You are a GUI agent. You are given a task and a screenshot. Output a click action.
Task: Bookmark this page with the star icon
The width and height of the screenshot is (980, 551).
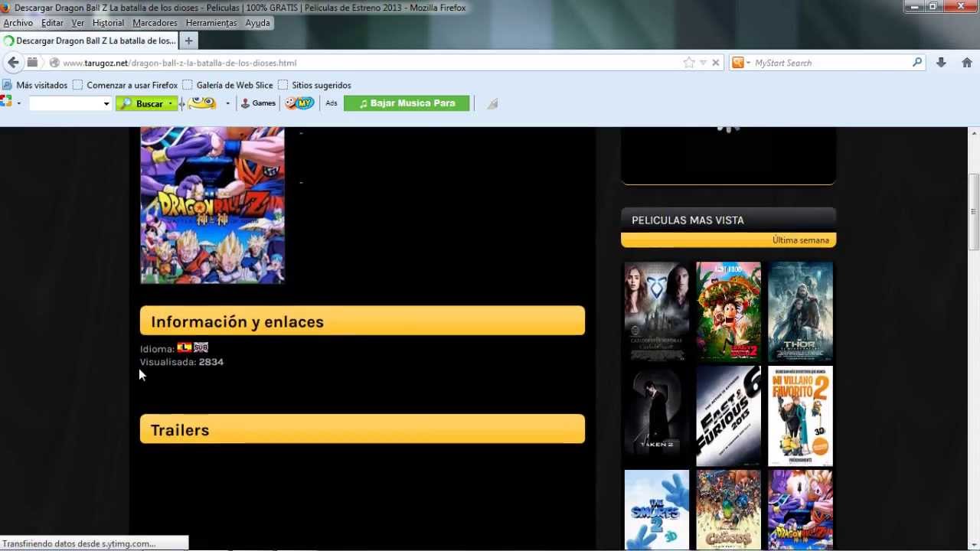tap(689, 63)
